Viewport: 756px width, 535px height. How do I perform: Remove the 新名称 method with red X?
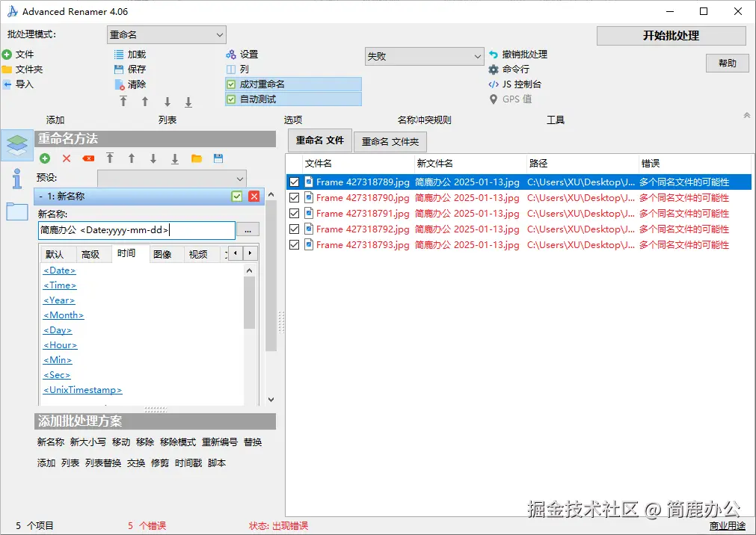pyautogui.click(x=254, y=197)
